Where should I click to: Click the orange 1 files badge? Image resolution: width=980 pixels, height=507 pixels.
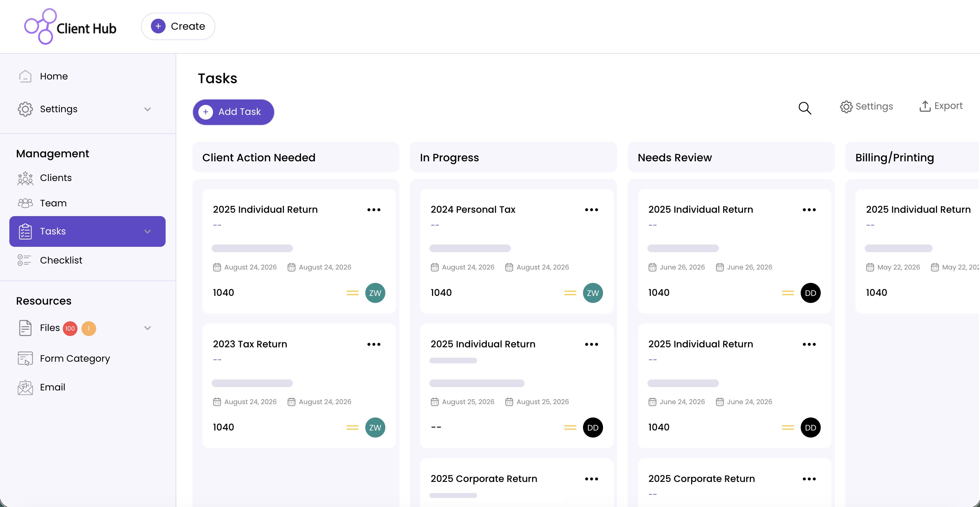88,329
